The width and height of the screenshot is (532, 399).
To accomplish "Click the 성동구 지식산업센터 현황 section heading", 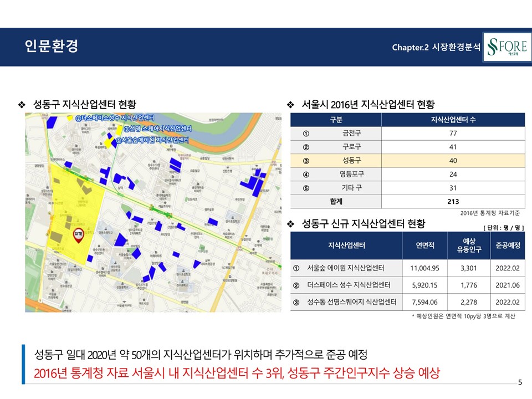I will tap(84, 104).
